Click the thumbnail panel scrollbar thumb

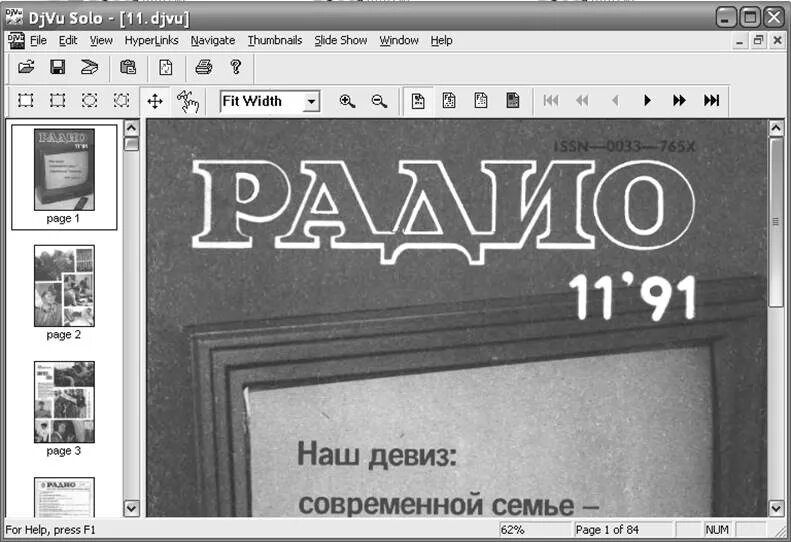tap(131, 144)
